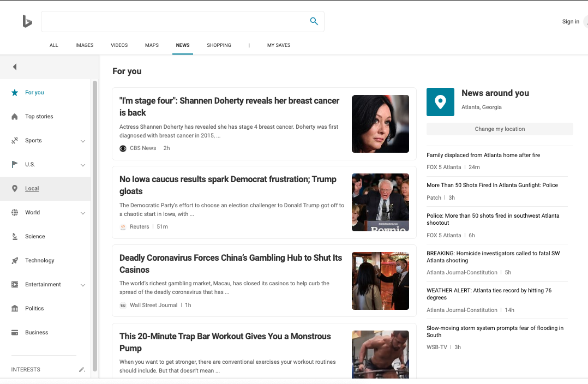Screen dimensions: 588x384
Task: Open Police: More than 50 shots story
Action: 493,219
